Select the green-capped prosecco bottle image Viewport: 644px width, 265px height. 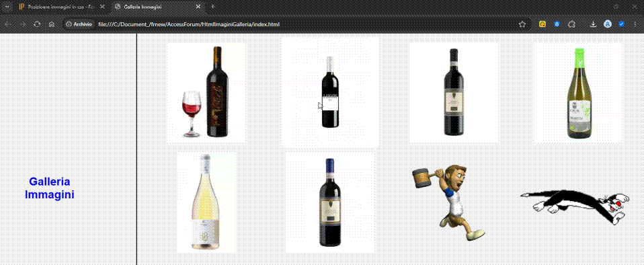(578, 92)
